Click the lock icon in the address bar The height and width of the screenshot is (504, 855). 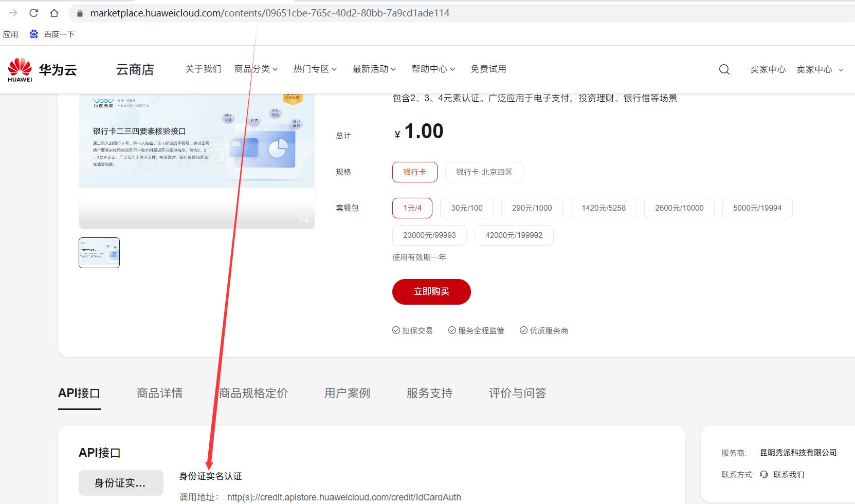(x=79, y=13)
